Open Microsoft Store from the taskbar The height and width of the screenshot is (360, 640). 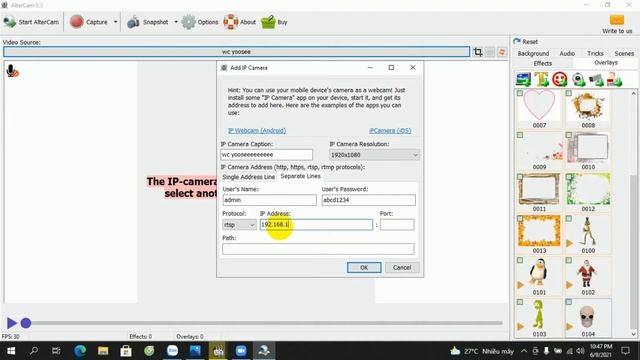tap(126, 351)
